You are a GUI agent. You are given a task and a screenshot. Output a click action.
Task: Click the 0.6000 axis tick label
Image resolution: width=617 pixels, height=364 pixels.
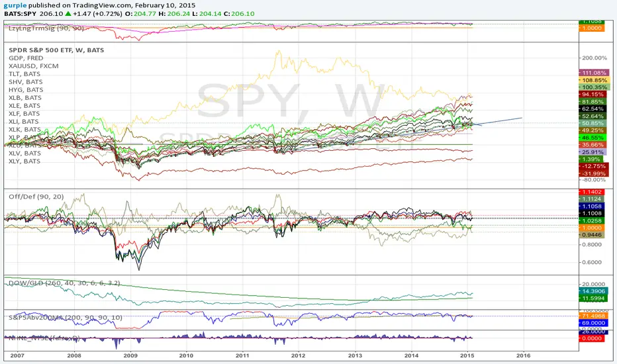[x=593, y=263]
